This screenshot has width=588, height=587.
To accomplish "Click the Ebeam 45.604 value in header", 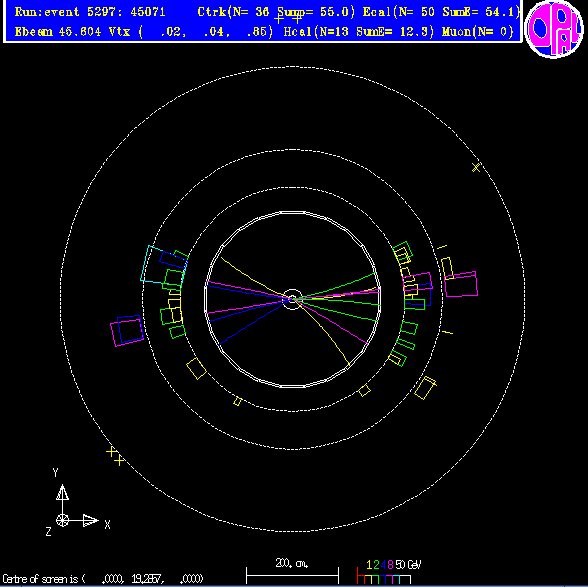I will 58,32.
